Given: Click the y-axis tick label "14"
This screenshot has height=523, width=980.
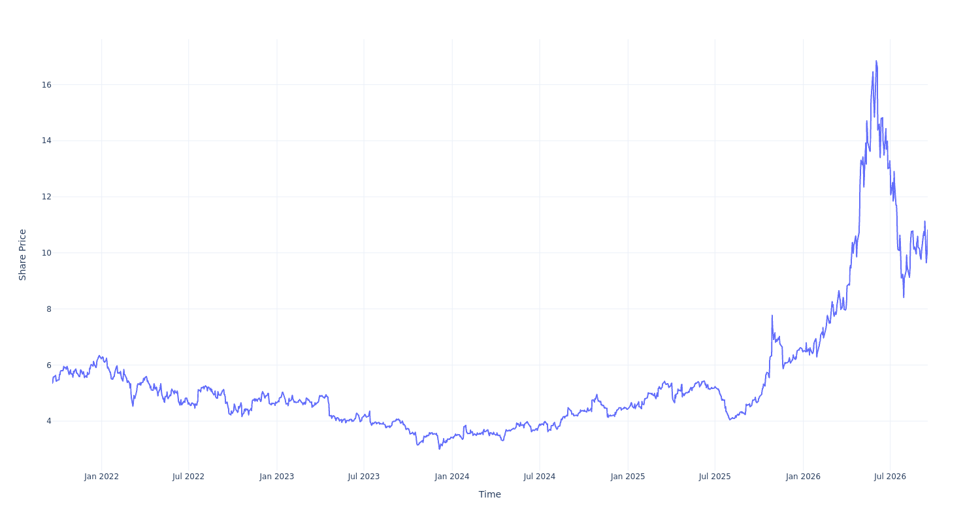Looking at the screenshot, I should coord(46,141).
